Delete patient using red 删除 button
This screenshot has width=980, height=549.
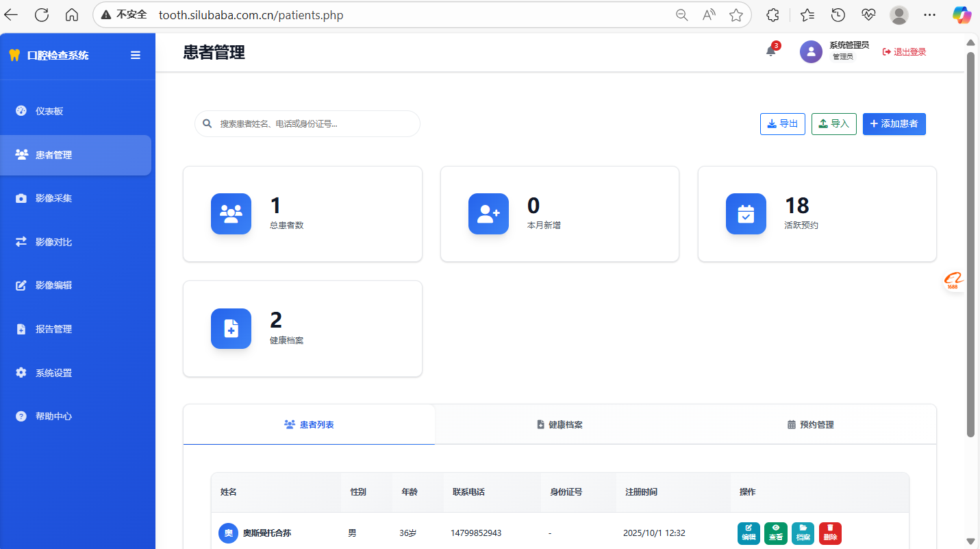[x=830, y=533]
